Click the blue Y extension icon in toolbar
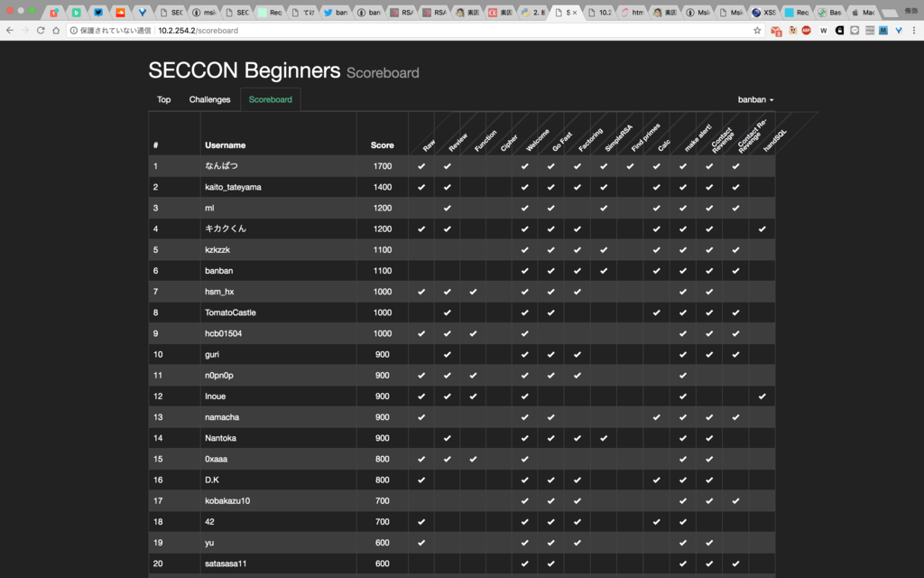The width and height of the screenshot is (924, 578). click(x=898, y=30)
